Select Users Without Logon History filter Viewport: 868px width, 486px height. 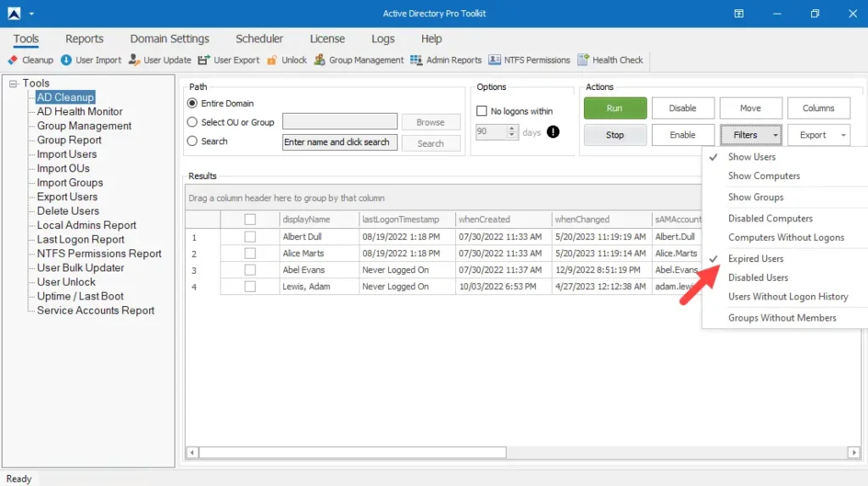(784, 297)
